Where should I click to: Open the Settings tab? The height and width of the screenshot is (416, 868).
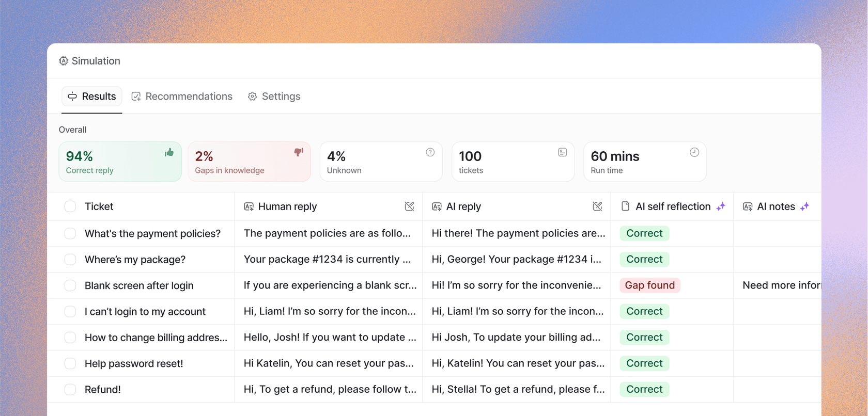[x=274, y=97]
